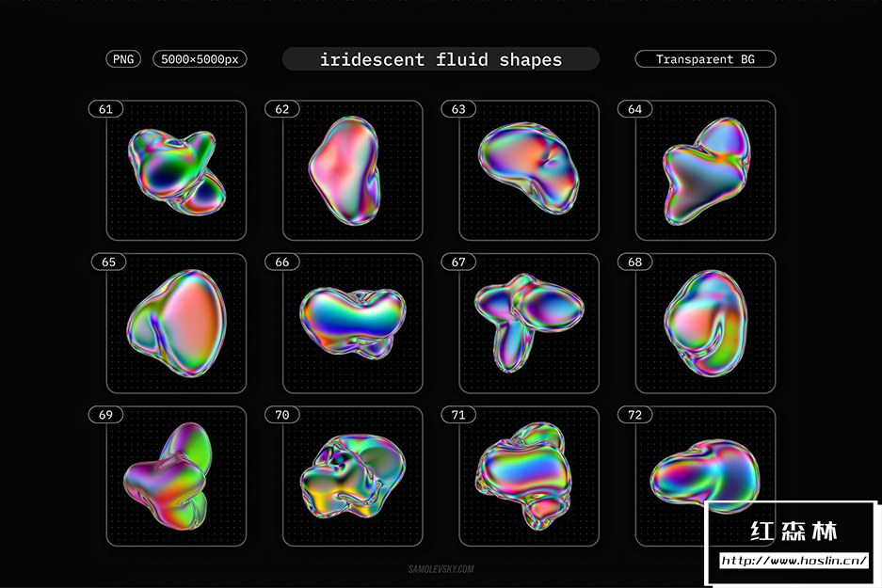
Task: Select fluid shape thumbnail 69
Action: pos(177,476)
